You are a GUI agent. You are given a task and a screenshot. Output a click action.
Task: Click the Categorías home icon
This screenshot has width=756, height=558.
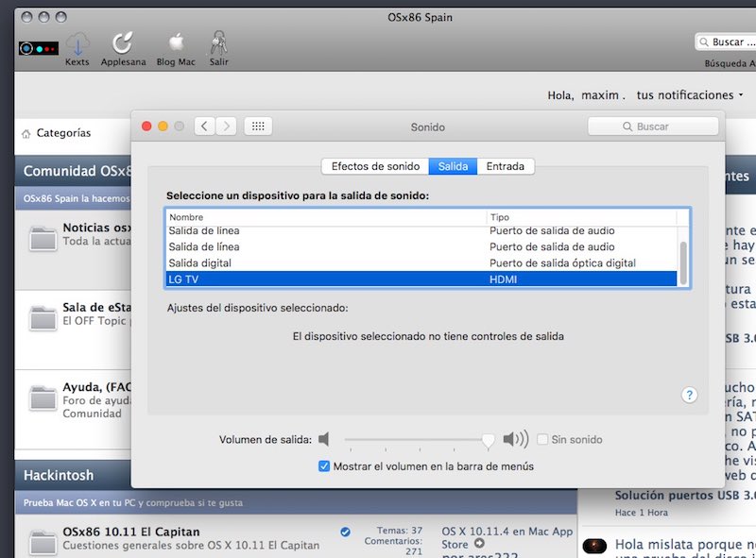[26, 134]
